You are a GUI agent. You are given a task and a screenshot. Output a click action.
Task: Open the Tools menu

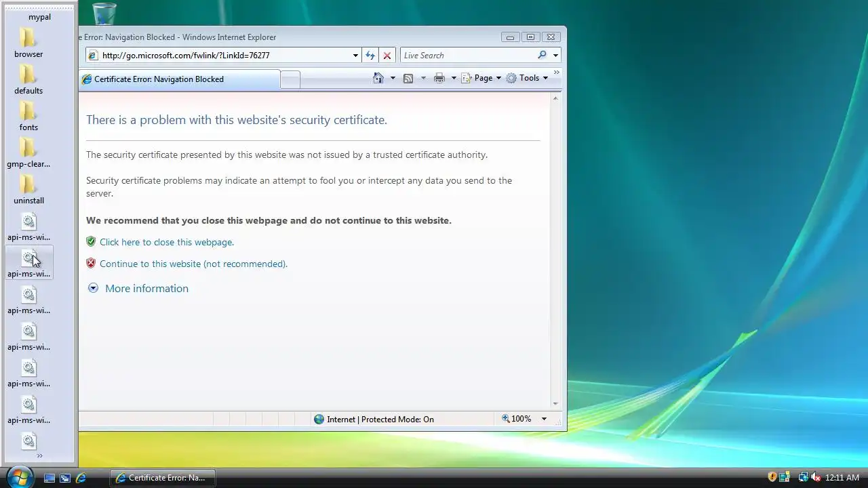(x=527, y=78)
